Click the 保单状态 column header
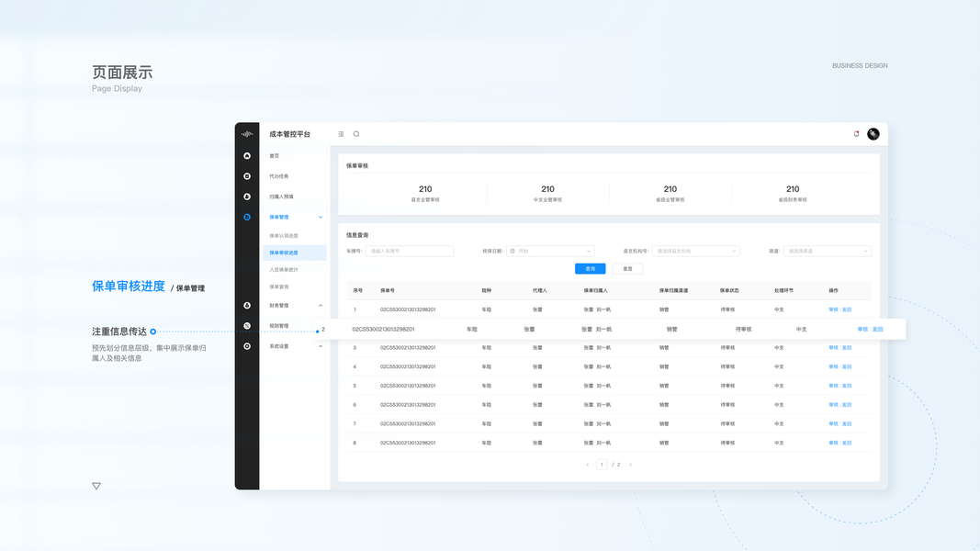Image resolution: width=980 pixels, height=551 pixels. [x=729, y=290]
